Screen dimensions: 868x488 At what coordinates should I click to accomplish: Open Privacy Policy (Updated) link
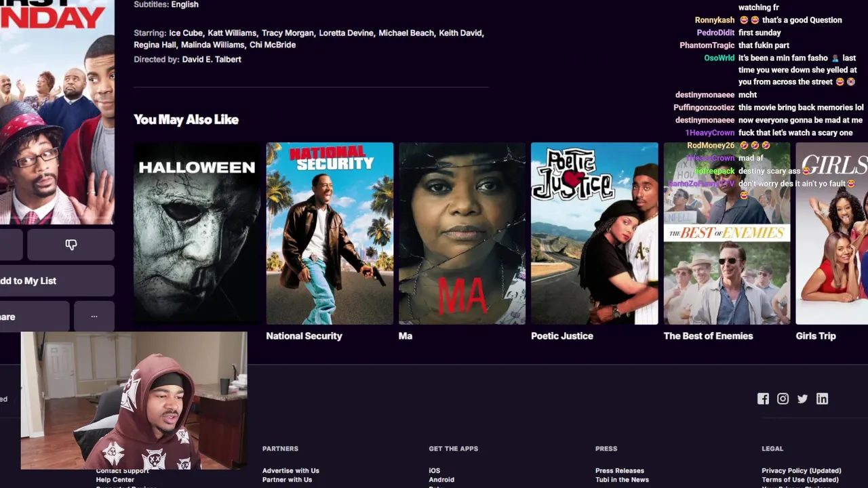coord(802,470)
